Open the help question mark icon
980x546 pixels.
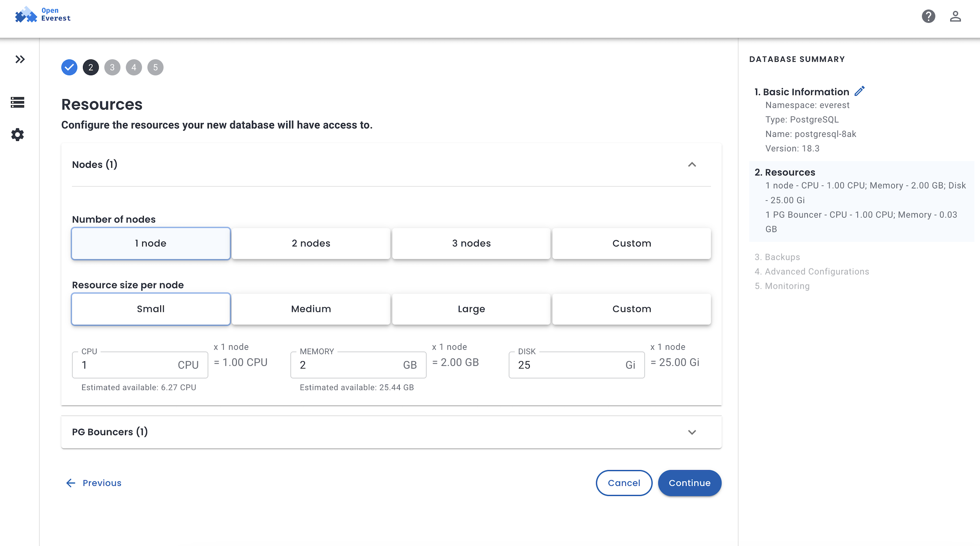(x=928, y=16)
